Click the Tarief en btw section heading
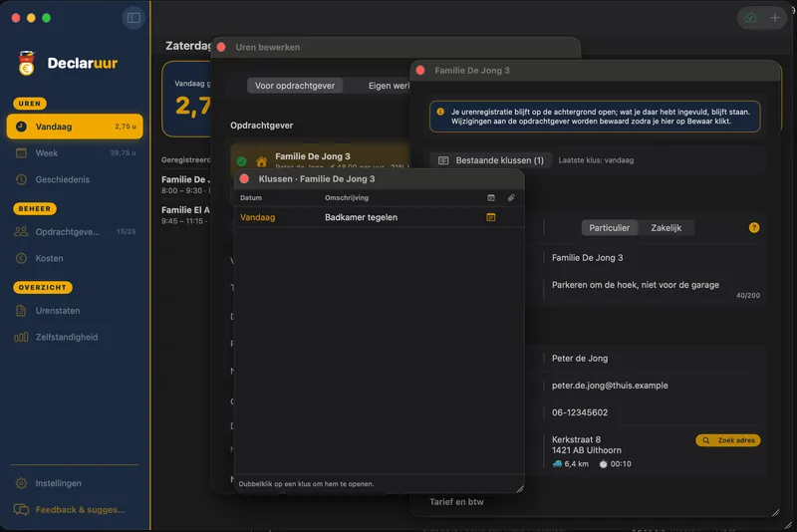797x532 pixels. 456,502
